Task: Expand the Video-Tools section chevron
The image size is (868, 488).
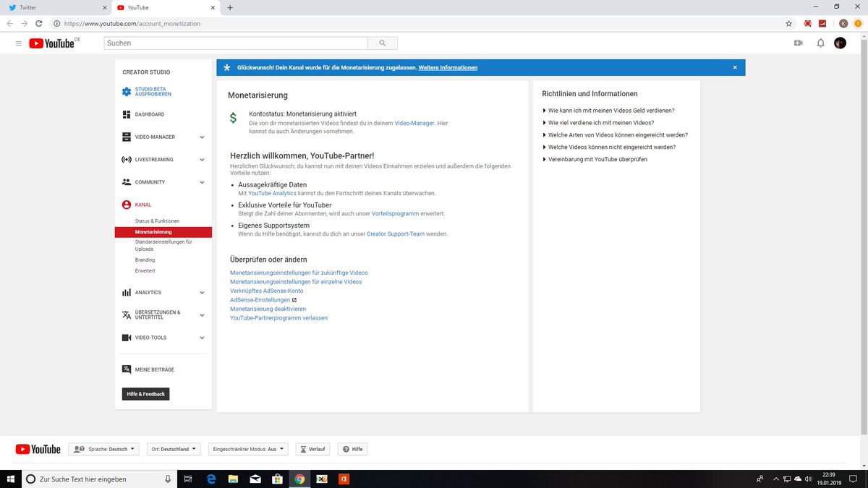Action: (202, 338)
